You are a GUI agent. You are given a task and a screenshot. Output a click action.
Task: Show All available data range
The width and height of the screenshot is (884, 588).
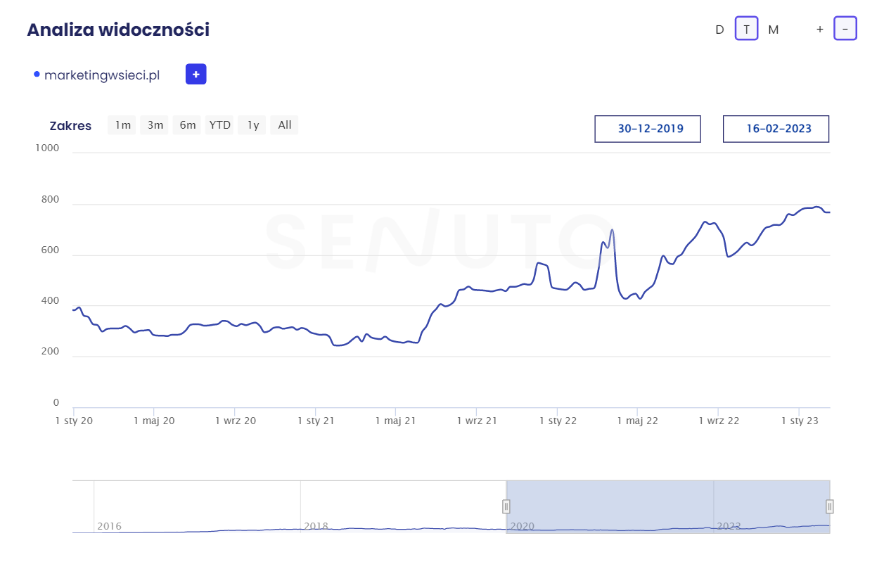[x=285, y=125]
